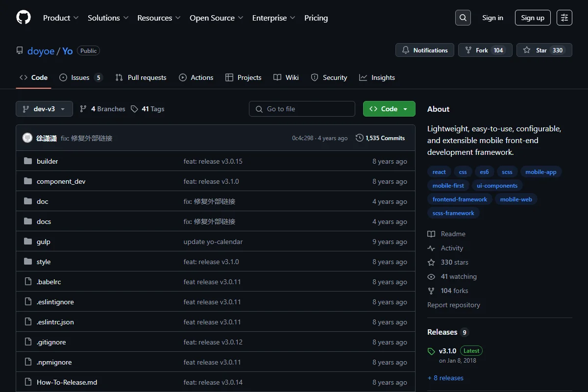588x392 pixels.
Task: Expand the green Code dropdown button
Action: 389,109
